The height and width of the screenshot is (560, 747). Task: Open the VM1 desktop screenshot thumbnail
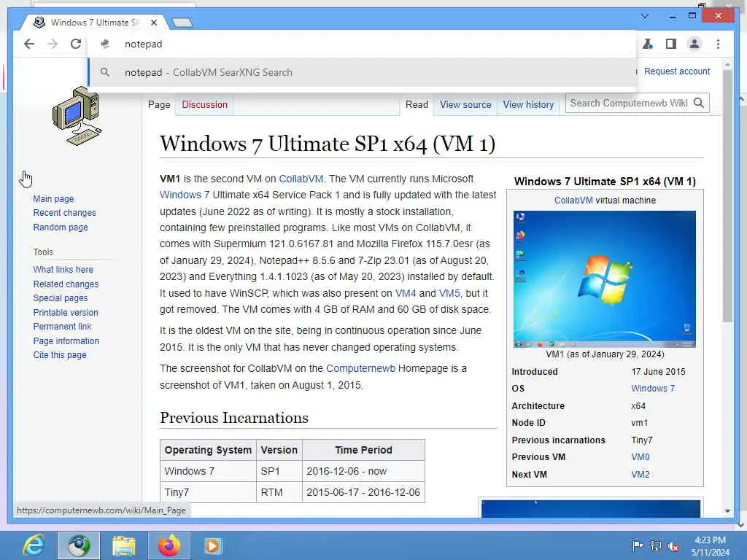[604, 279]
